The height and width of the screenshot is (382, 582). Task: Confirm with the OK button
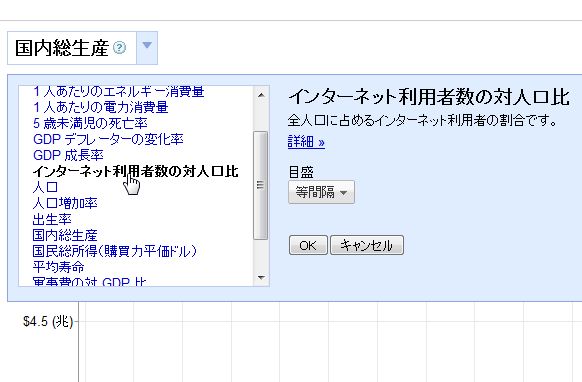pos(308,245)
